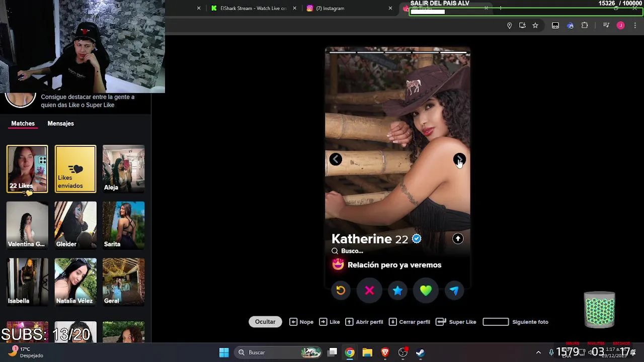Image resolution: width=644 pixels, height=362 pixels.
Task: Click the 'Consigue destacar entre la gente' promo text
Action: 88,101
